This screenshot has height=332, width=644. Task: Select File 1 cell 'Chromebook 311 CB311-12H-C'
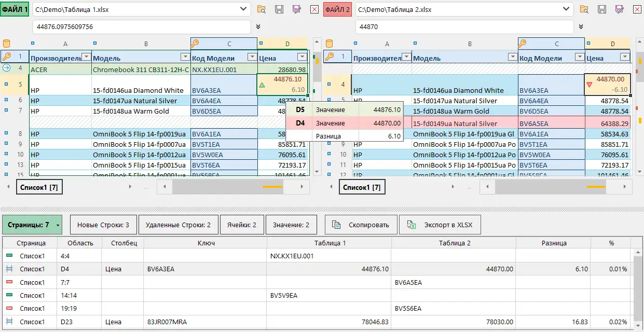(x=141, y=69)
